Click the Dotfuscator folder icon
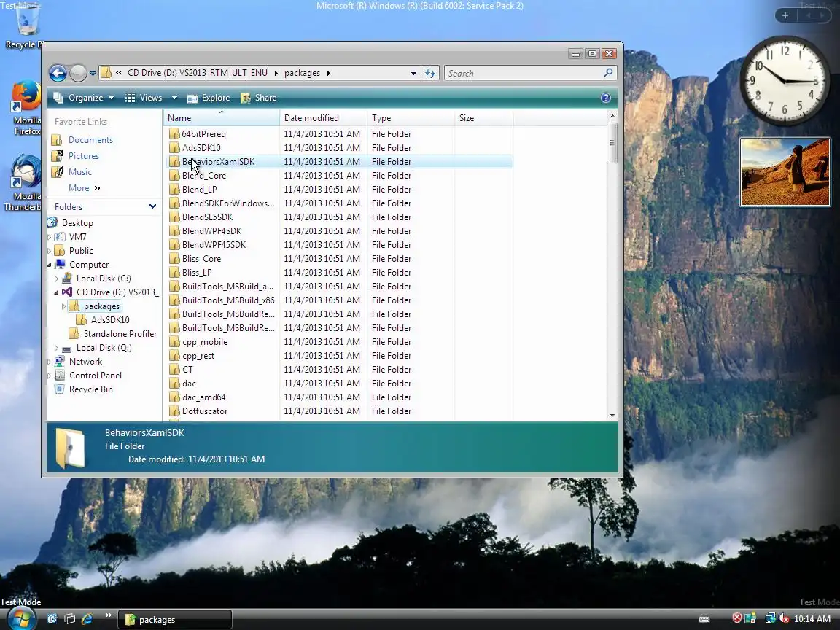Screen dimensions: 840x630 click(174, 411)
